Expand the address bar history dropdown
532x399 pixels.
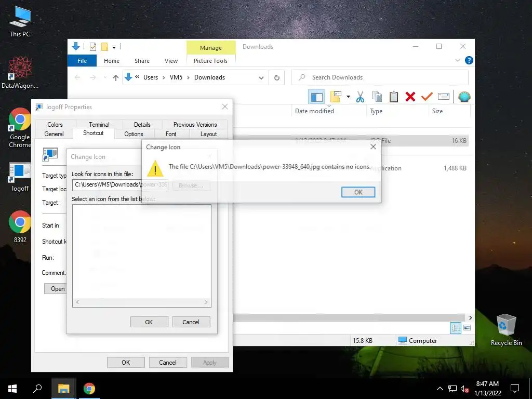[x=261, y=78]
